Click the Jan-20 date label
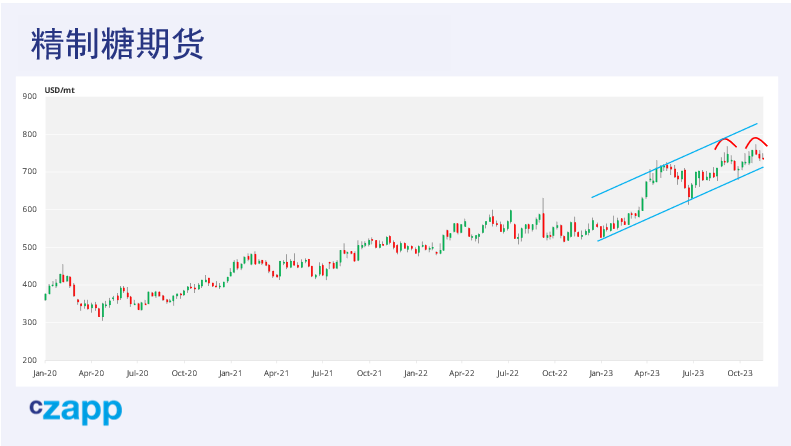 click(45, 373)
